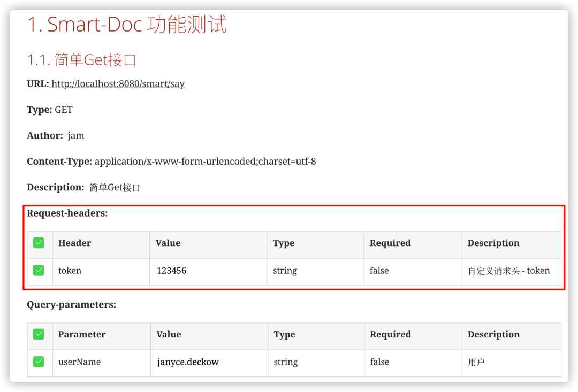
Task: Click the Request-headers section label
Action: 67,213
